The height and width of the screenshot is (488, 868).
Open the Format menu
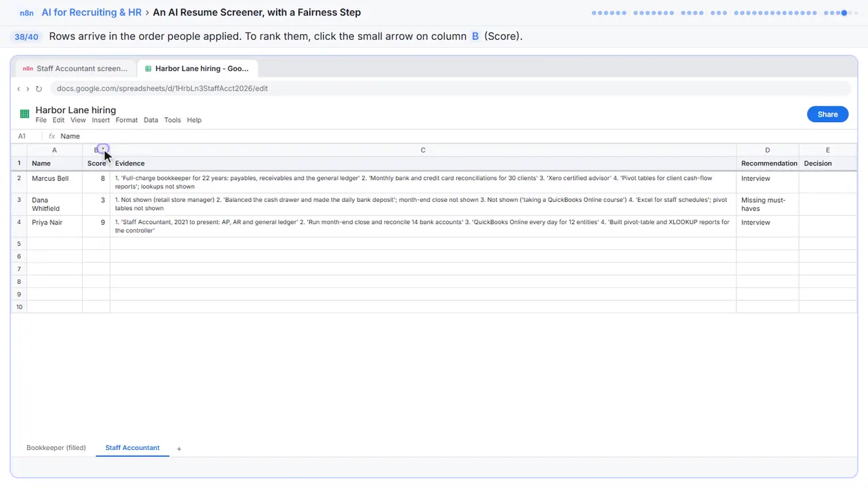126,120
